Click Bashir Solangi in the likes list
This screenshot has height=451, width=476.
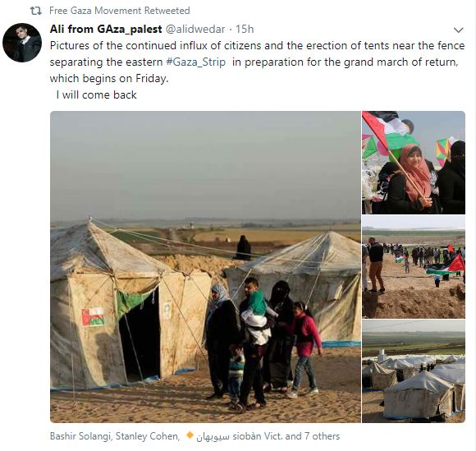(80, 436)
